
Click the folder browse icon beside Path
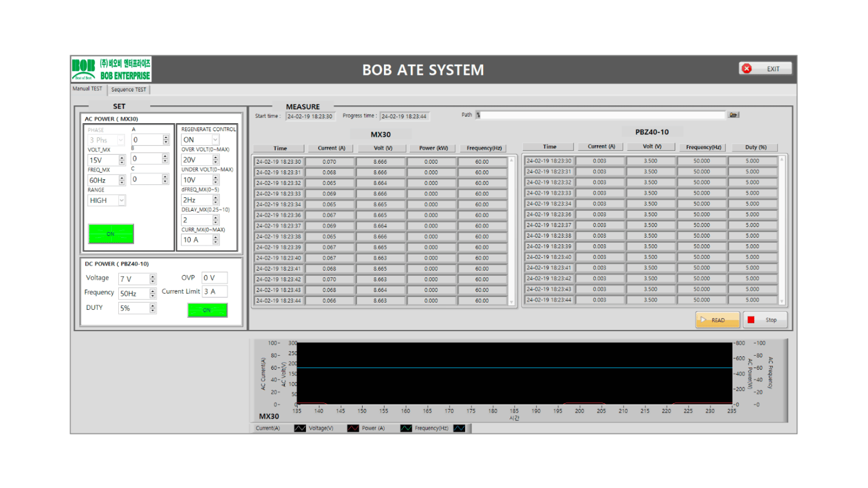coord(733,115)
